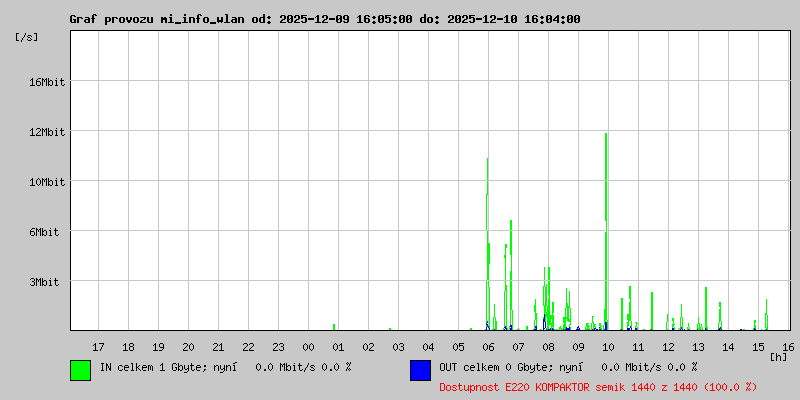The width and height of the screenshot is (800, 400).
Task: Click the tallest green spike near hour 10
Action: pyautogui.click(x=606, y=230)
